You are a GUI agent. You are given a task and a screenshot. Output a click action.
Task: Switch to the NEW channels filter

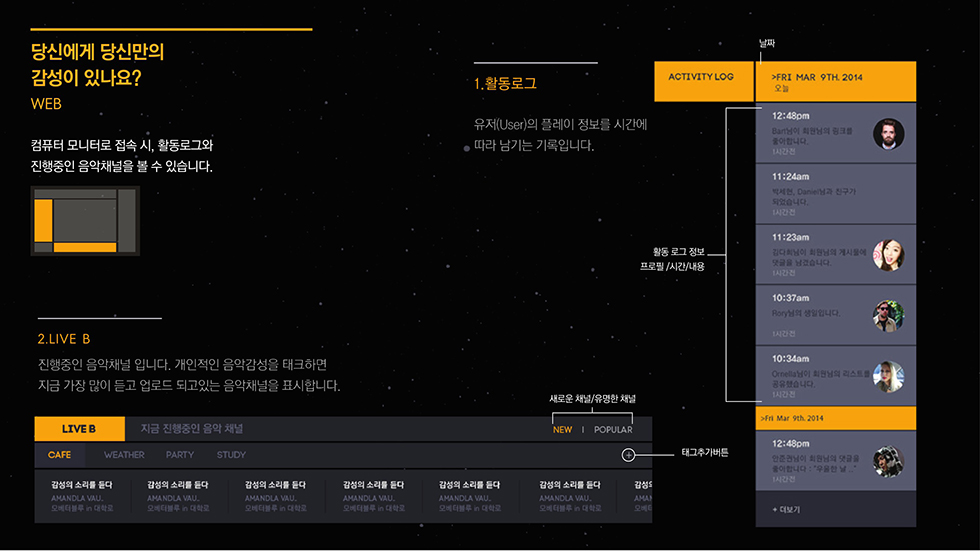coord(562,430)
